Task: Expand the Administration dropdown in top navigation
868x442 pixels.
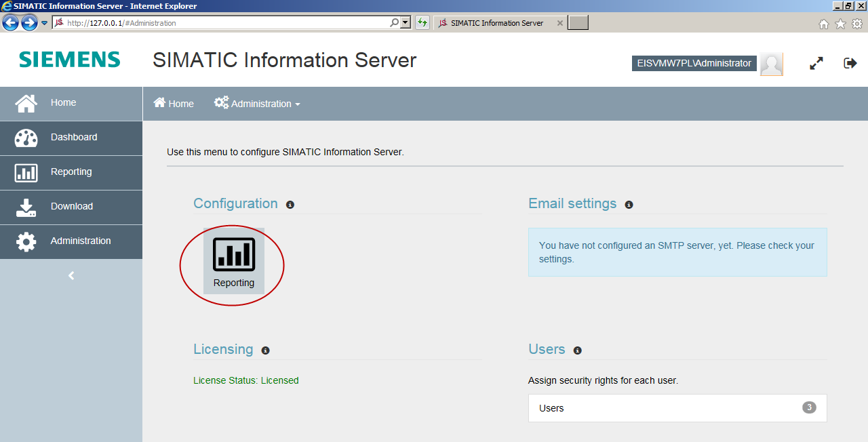Action: pos(258,104)
